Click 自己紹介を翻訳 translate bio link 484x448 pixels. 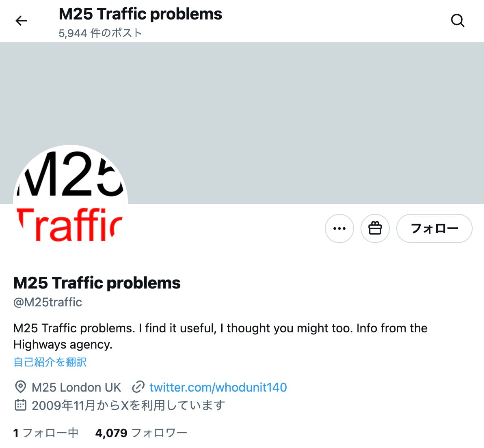click(x=50, y=362)
